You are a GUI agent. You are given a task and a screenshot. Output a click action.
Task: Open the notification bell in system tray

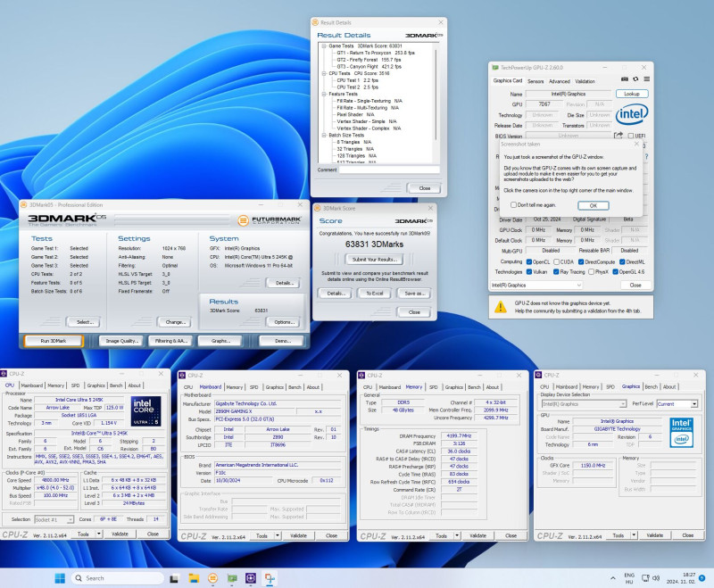point(702,578)
